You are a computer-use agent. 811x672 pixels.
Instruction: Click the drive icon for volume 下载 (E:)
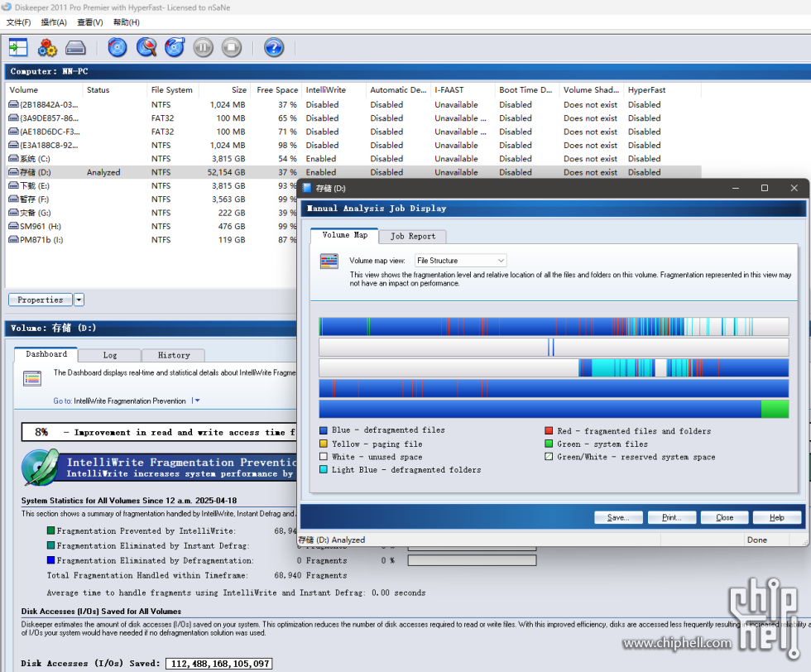click(x=14, y=185)
